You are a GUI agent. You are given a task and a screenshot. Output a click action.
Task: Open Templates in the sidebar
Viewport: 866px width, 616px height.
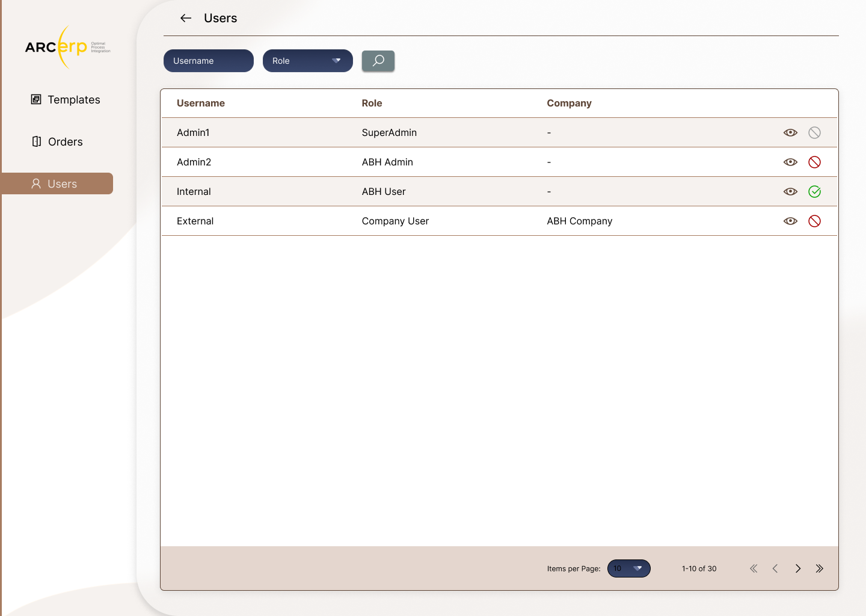66,100
